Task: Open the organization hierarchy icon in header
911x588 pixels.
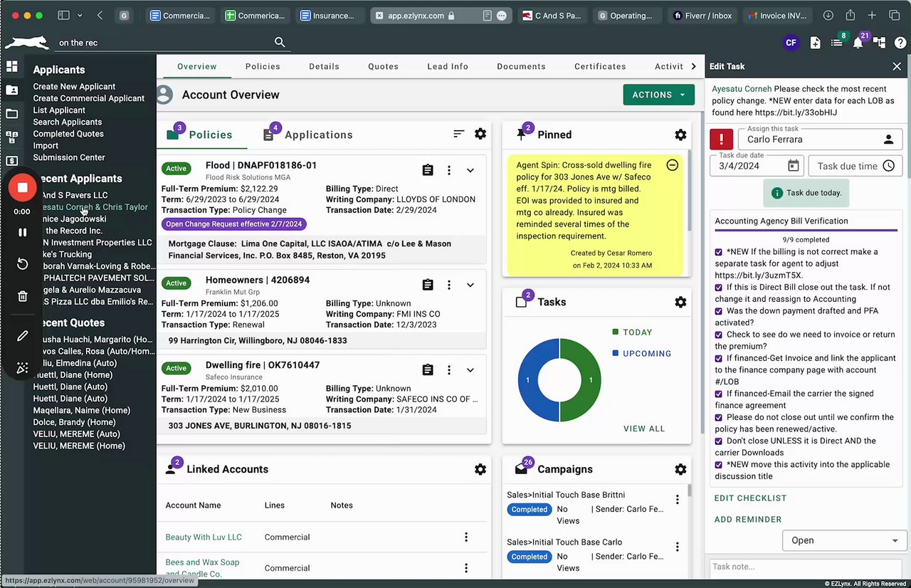Action: point(880,43)
